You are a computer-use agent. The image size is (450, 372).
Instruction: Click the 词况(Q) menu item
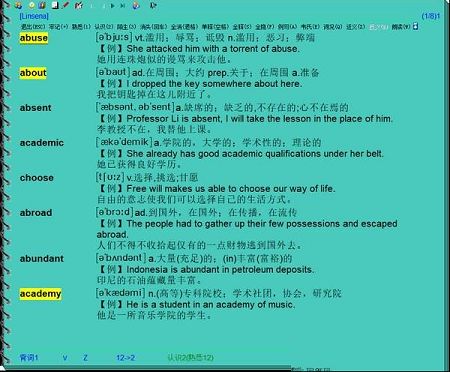[333, 27]
